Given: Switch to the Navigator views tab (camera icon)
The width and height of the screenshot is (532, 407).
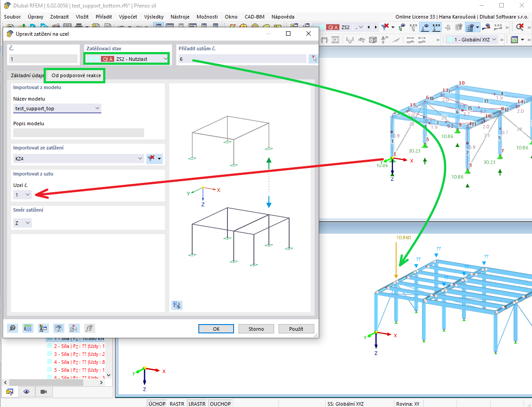Looking at the screenshot, I should (x=44, y=392).
